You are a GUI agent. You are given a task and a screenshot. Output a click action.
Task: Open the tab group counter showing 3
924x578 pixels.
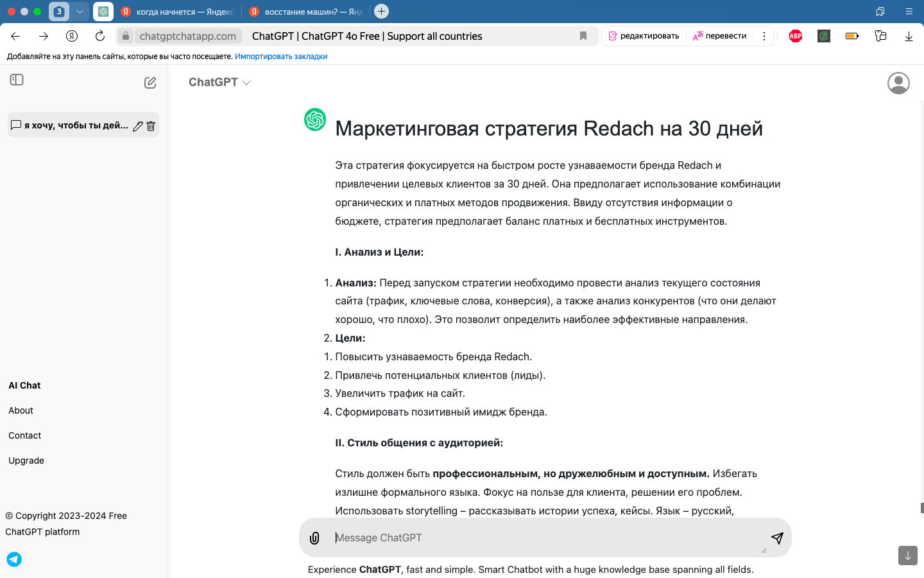pos(59,12)
